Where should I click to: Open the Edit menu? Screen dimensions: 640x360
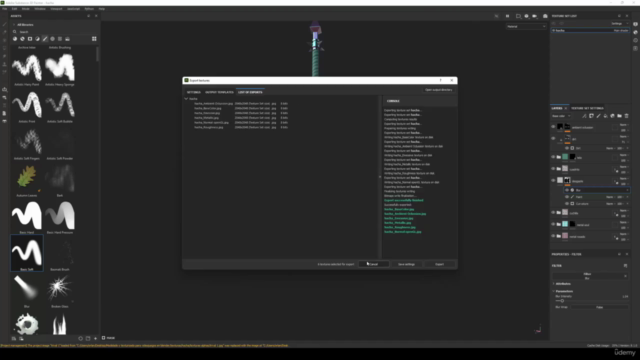[x=14, y=9]
